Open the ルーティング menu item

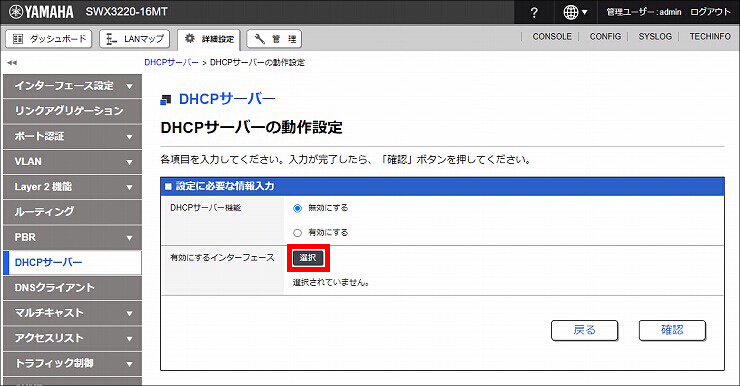(x=72, y=212)
